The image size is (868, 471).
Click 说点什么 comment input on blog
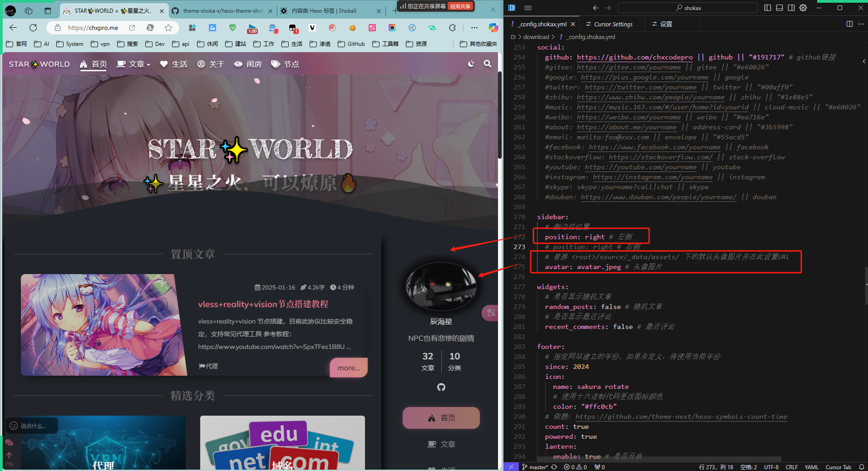click(32, 426)
